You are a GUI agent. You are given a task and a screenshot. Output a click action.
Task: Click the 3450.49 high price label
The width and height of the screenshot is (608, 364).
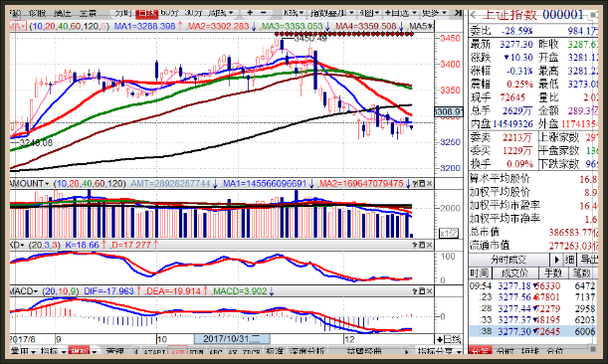tap(310, 39)
